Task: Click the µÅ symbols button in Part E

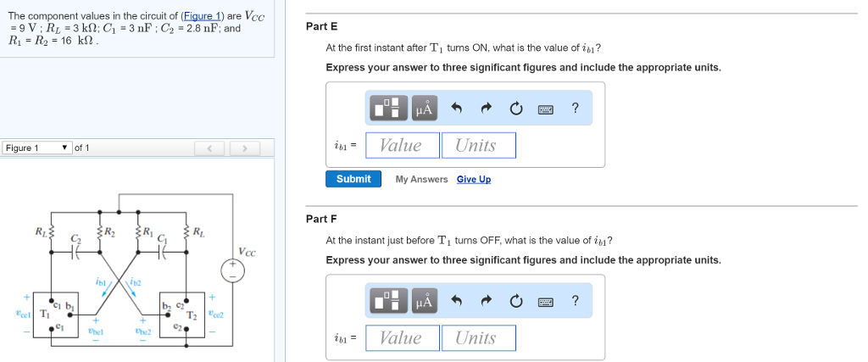Action: [424, 108]
